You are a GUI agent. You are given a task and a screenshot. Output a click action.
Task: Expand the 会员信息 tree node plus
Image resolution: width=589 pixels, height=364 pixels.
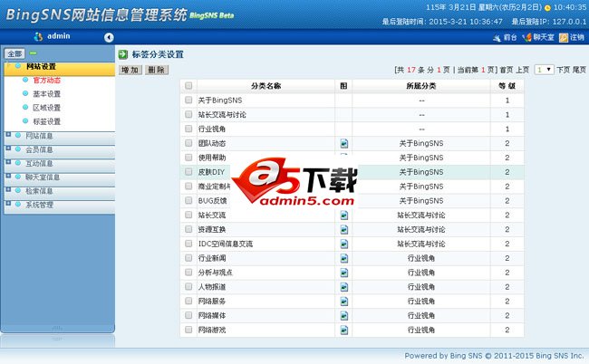pos(8,148)
